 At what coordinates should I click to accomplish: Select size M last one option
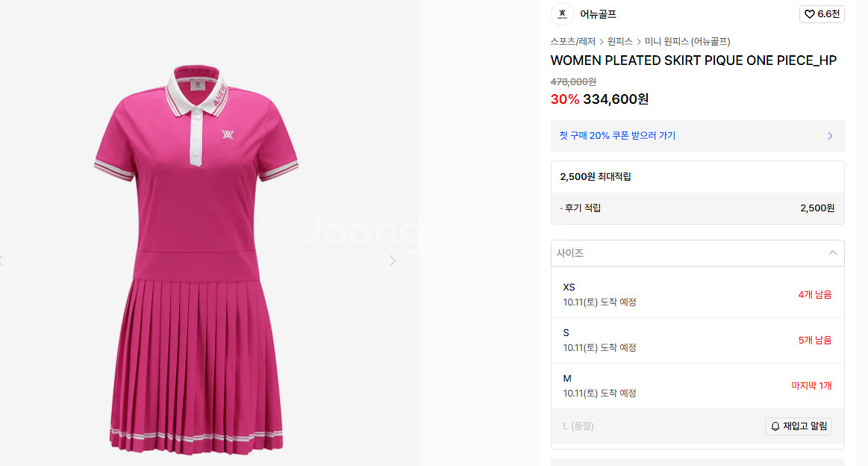[x=698, y=385]
